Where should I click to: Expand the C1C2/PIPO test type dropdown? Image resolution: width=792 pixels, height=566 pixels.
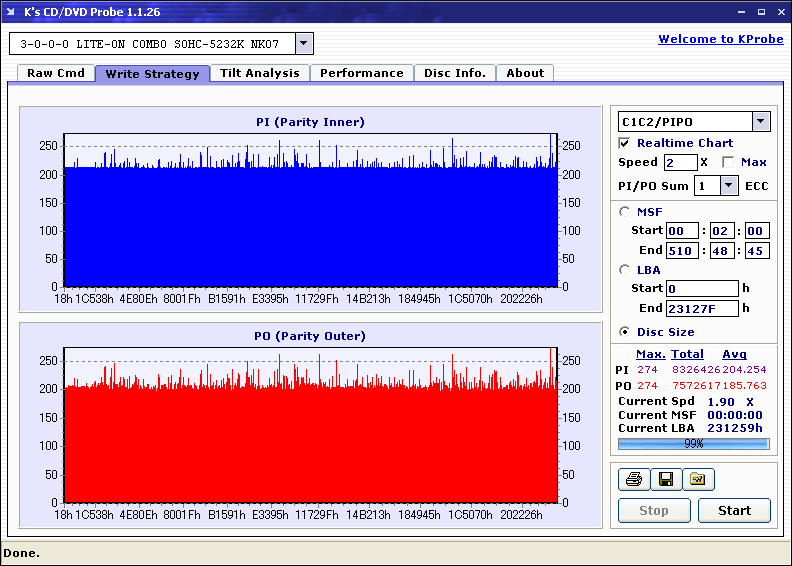(760, 122)
